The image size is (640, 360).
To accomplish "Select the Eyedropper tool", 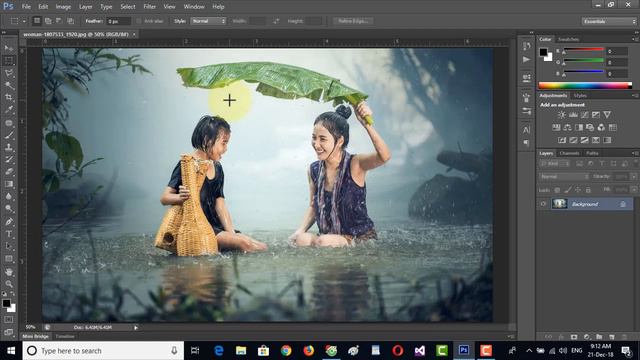I will (x=9, y=110).
